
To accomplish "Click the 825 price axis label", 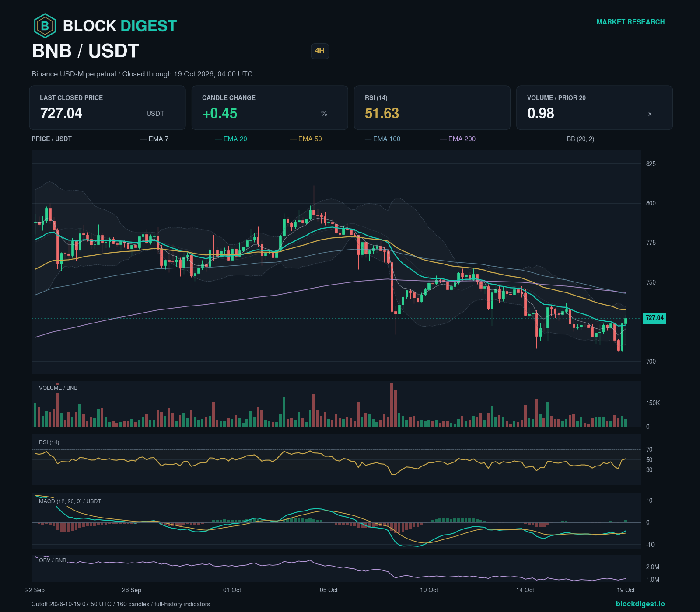I will [651, 164].
